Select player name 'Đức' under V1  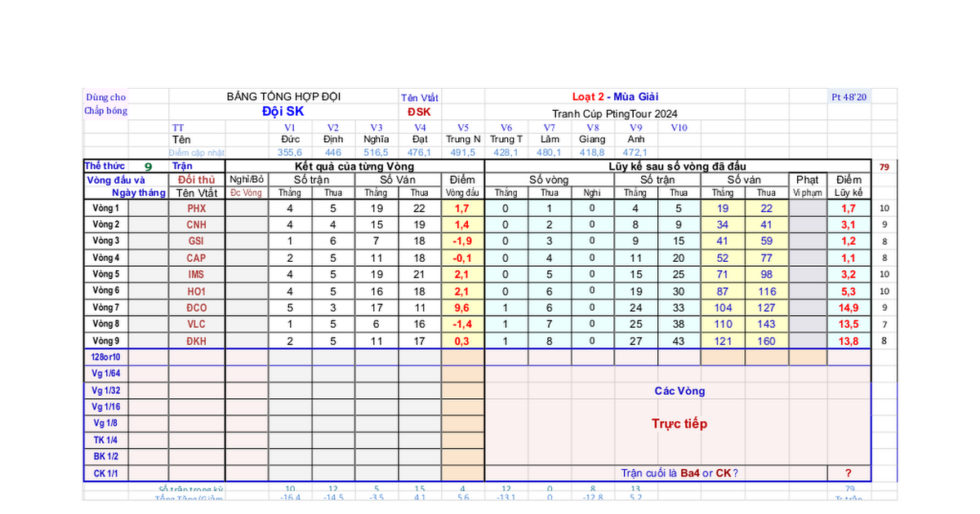click(x=290, y=140)
